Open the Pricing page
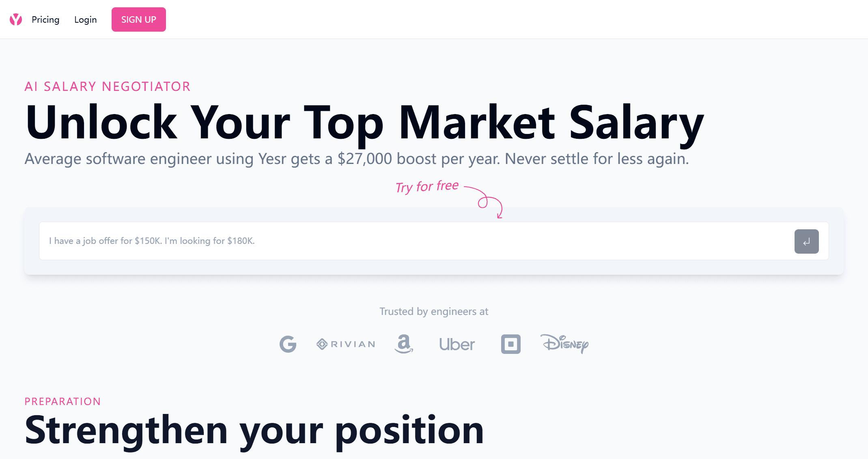Screen dimensions: 868x459 45,19
